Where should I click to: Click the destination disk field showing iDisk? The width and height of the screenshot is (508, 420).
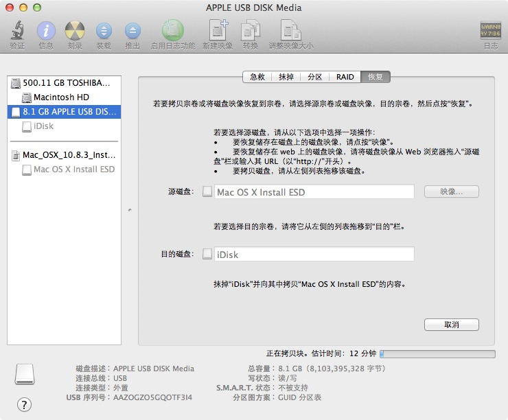[314, 254]
